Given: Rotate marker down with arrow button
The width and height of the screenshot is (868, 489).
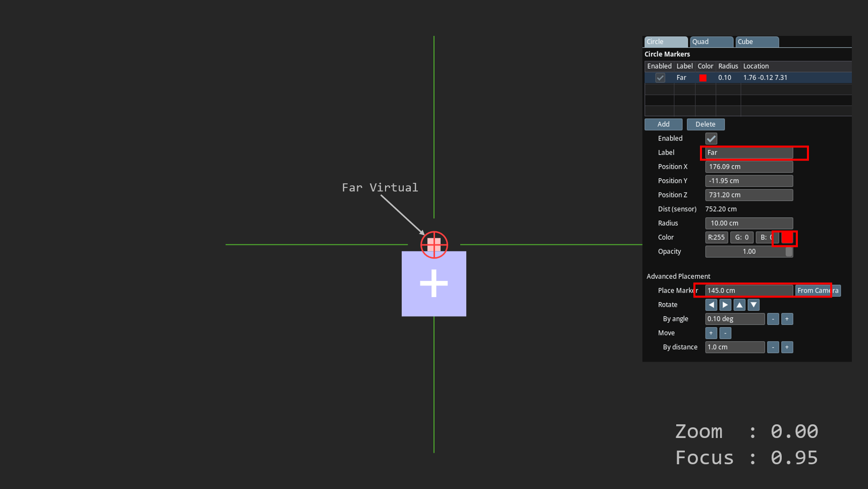Looking at the screenshot, I should pos(753,305).
